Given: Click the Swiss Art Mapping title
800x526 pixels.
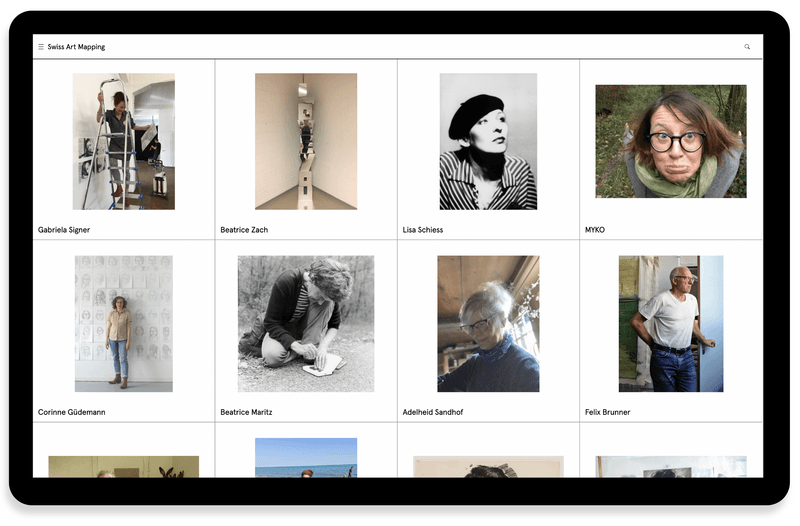Looking at the screenshot, I should 76,47.
